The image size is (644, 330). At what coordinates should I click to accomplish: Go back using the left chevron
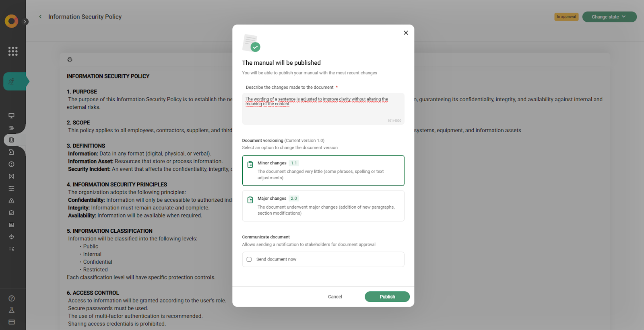40,17
